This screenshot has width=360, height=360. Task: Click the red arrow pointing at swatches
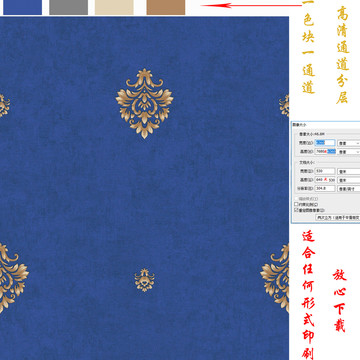pos(251,5)
